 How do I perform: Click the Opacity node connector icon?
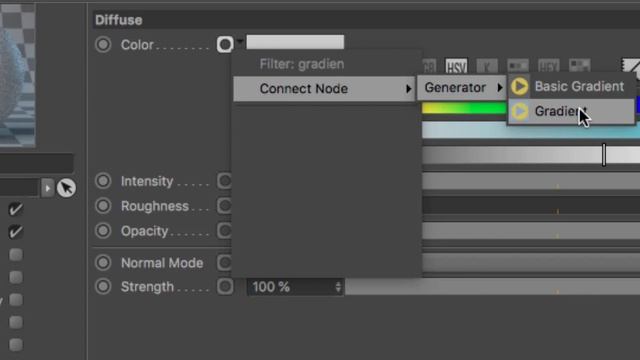224,231
